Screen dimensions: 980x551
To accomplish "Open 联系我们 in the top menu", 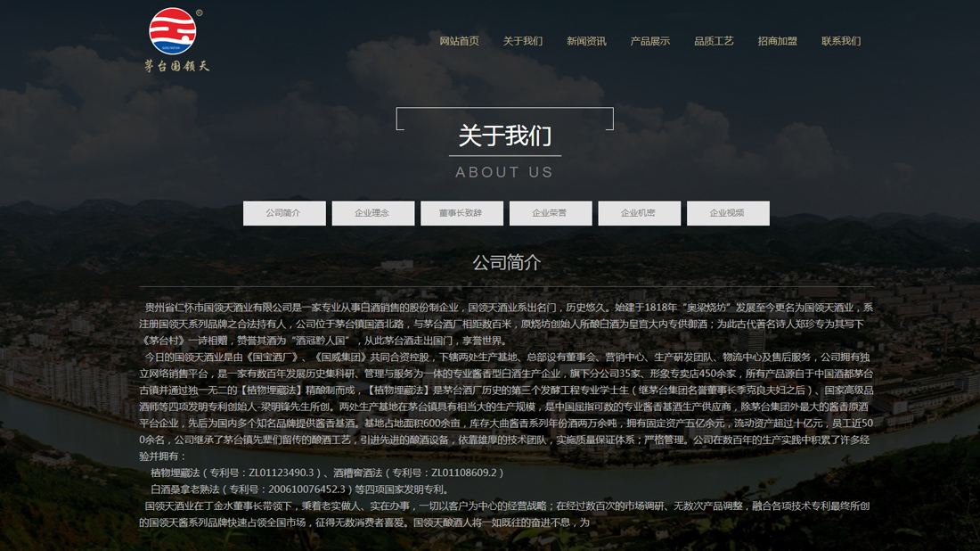I will [x=841, y=41].
